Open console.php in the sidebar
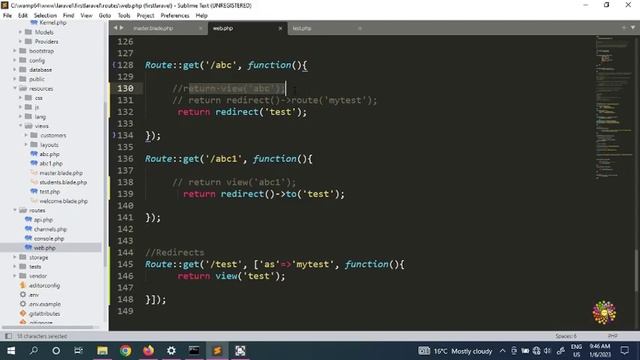Image resolution: width=640 pixels, height=360 pixels. pyautogui.click(x=49, y=238)
